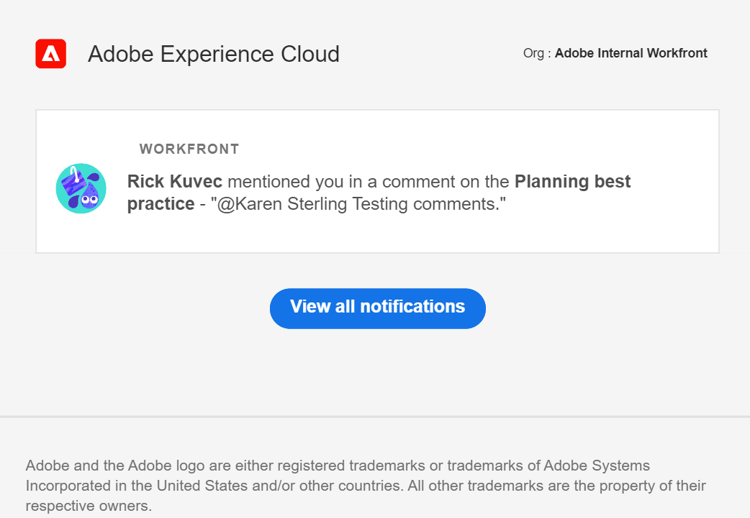
Task: Click the Rick Kuvec sender name
Action: [x=175, y=182]
